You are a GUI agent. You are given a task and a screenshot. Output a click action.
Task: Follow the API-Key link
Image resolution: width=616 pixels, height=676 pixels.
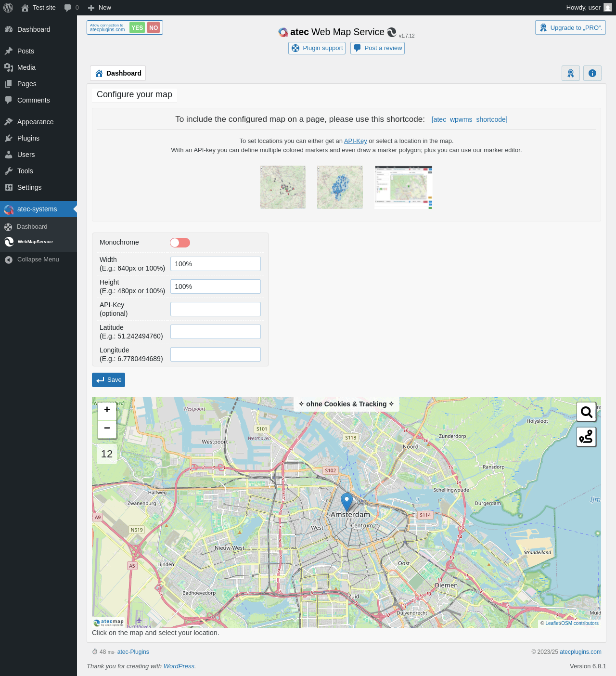tap(355, 141)
